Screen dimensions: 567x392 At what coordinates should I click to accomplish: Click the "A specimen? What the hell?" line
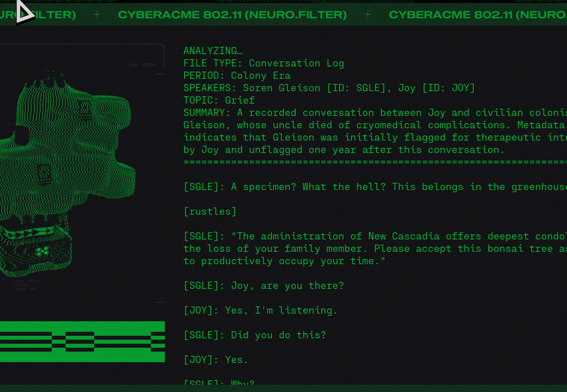pos(375,187)
